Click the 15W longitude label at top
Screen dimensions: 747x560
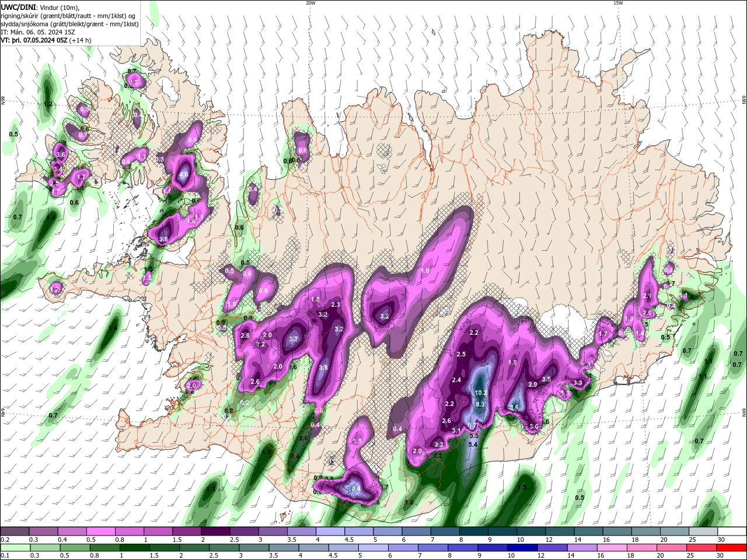point(618,3)
